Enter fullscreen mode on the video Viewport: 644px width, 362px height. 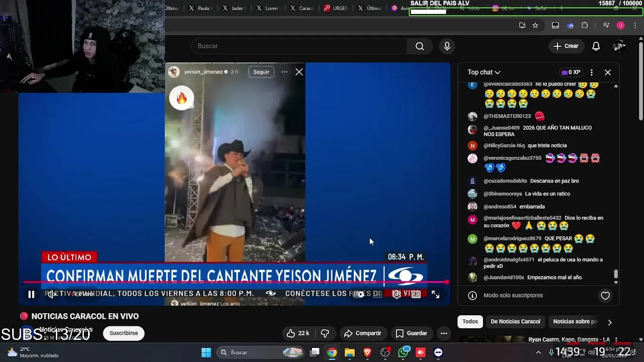pyautogui.click(x=436, y=295)
